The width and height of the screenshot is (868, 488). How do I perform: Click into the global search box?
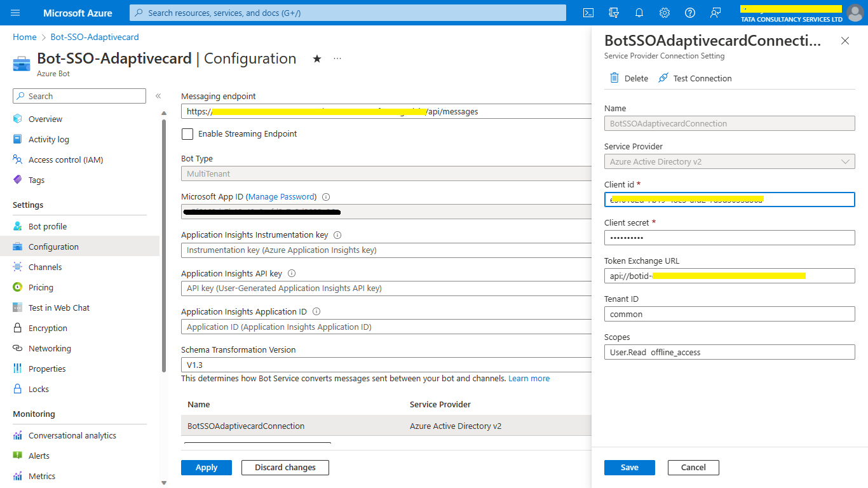point(348,13)
